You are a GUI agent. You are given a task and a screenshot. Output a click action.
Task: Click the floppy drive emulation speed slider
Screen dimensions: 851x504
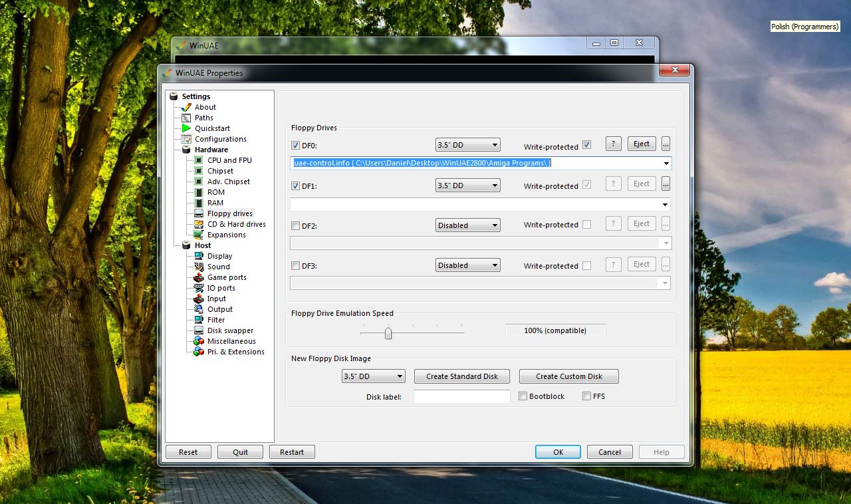(388, 333)
